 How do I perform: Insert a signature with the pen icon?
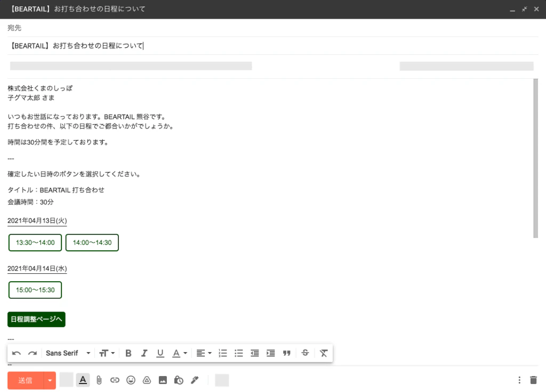195,380
